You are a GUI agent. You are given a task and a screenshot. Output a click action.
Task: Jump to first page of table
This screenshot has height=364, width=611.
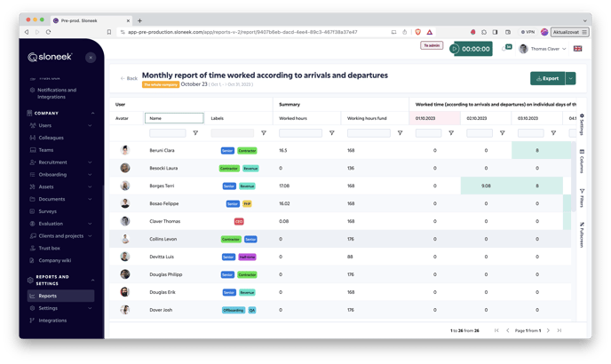(496, 330)
